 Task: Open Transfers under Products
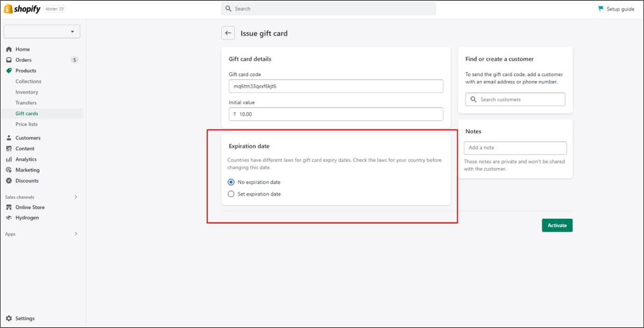(x=26, y=103)
